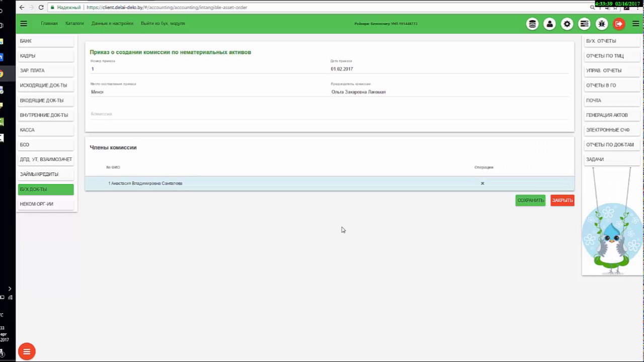644x362 pixels.
Task: Click Выйти из бух. модуля
Action: pos(163,24)
